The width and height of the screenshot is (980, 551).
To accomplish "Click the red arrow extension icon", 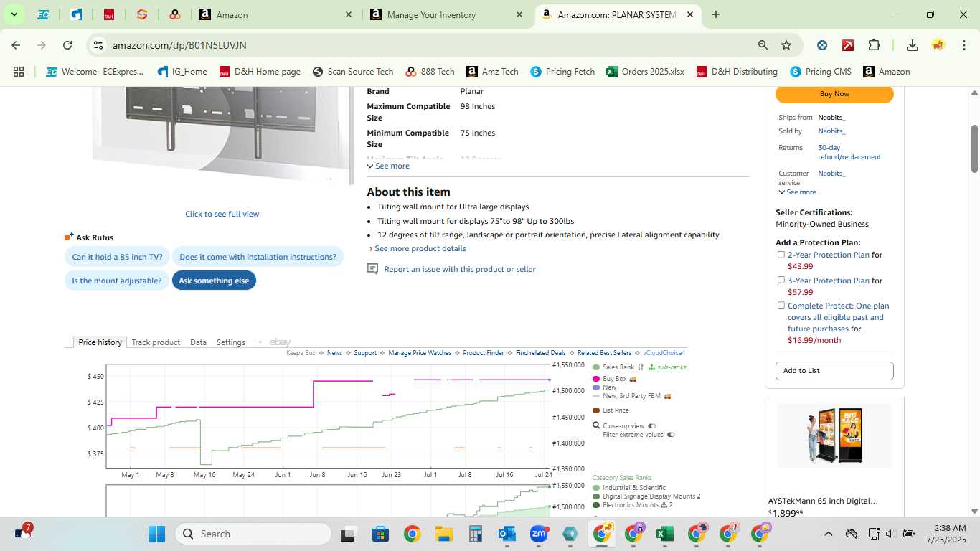I will tap(848, 45).
